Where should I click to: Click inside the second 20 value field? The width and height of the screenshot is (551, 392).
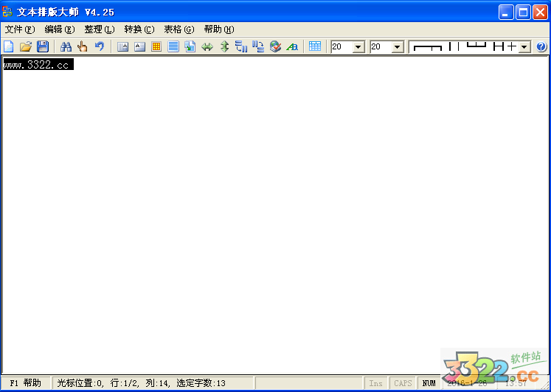pyautogui.click(x=381, y=46)
